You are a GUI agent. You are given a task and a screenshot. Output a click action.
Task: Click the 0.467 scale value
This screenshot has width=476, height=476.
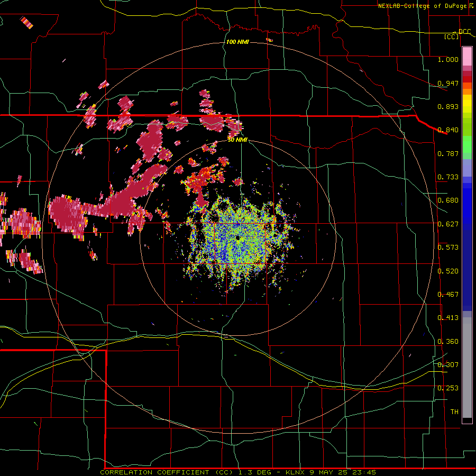448,295
